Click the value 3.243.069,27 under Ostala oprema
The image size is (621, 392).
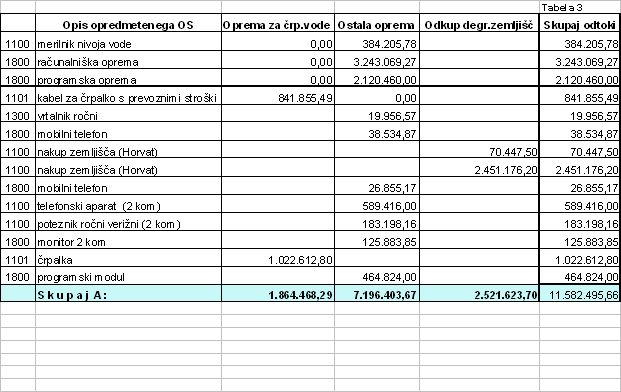point(377,60)
